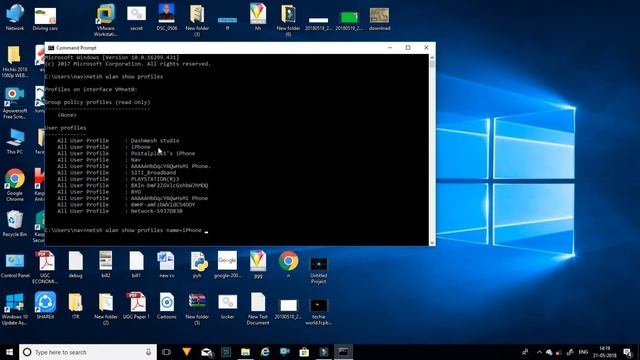This screenshot has height=360, width=640.
Task: Open the debug file icon
Action: point(76,264)
